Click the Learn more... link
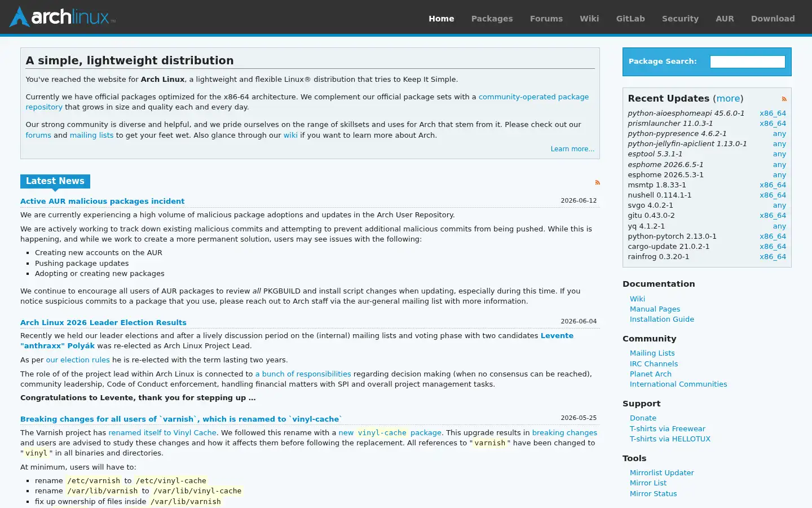 click(572, 149)
